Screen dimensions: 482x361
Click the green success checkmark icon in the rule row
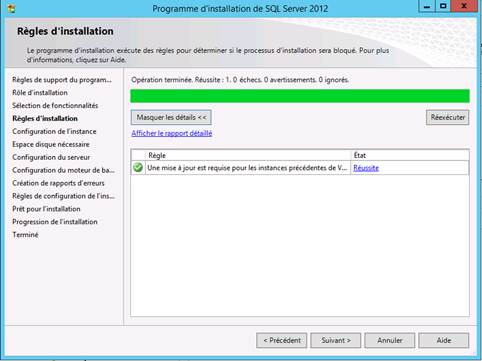138,167
